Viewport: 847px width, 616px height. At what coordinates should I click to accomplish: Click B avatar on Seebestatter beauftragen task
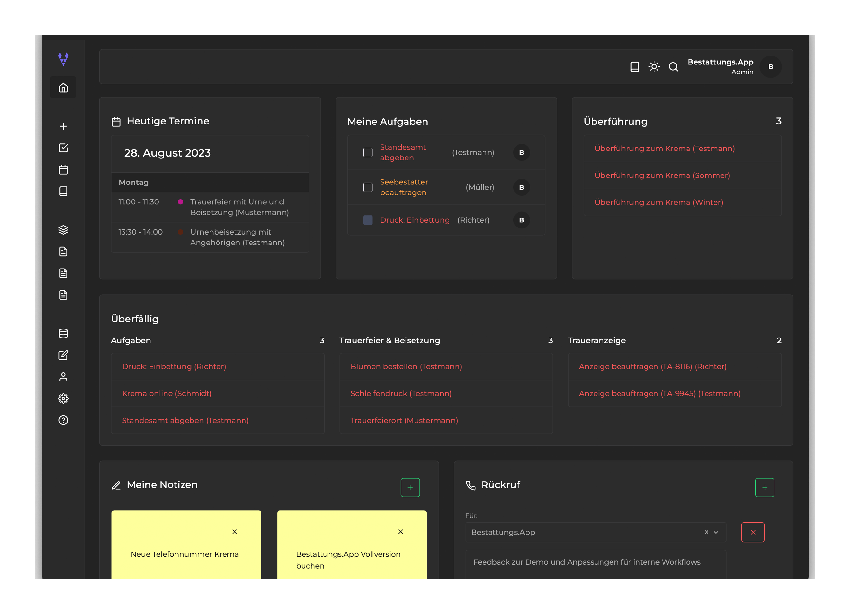click(x=521, y=187)
